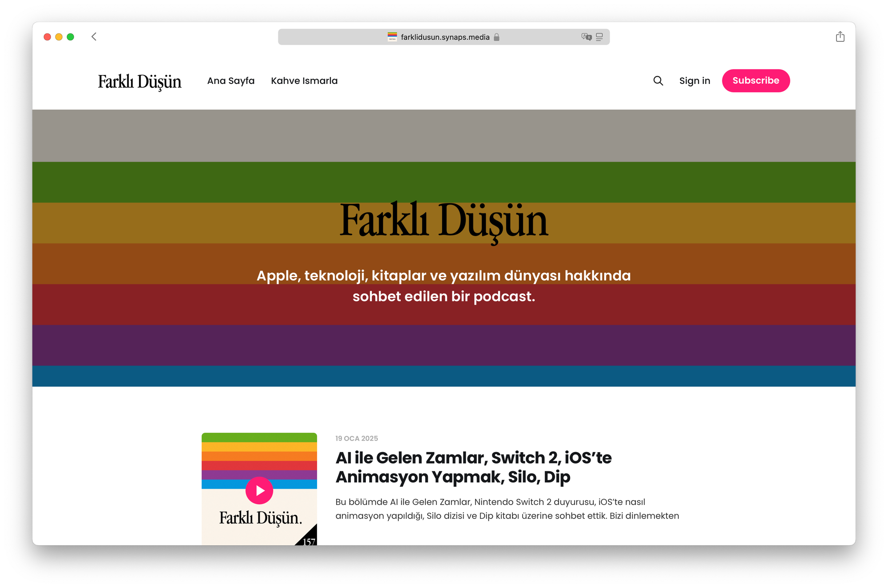Viewport: 888px width, 588px height.
Task: Open the Kahve Ismarla menu item
Action: tap(304, 81)
